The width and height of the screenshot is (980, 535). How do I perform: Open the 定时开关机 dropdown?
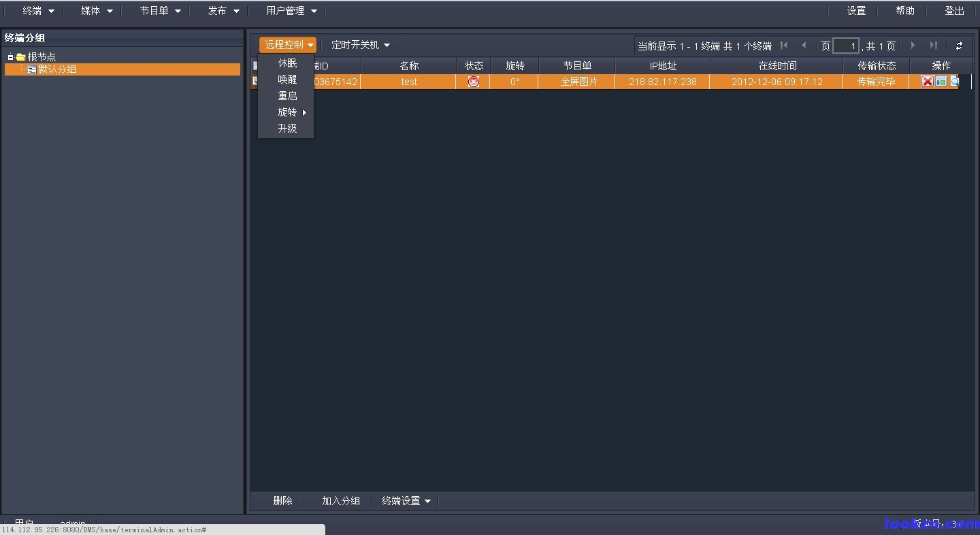(x=360, y=46)
